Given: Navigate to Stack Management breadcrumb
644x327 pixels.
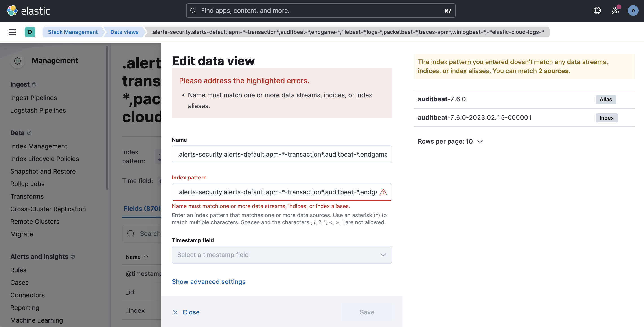Looking at the screenshot, I should [72, 32].
